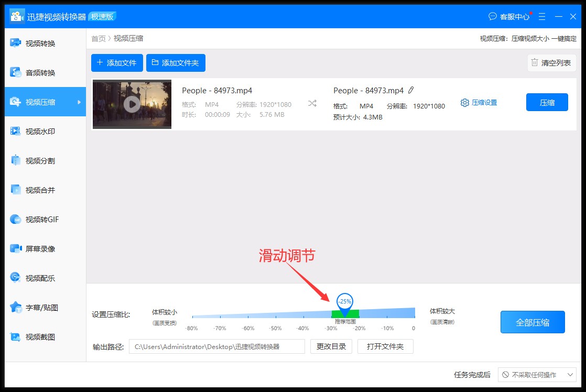The width and height of the screenshot is (586, 392).
Task: Open the hamburger menu in the title bar
Action: point(542,16)
